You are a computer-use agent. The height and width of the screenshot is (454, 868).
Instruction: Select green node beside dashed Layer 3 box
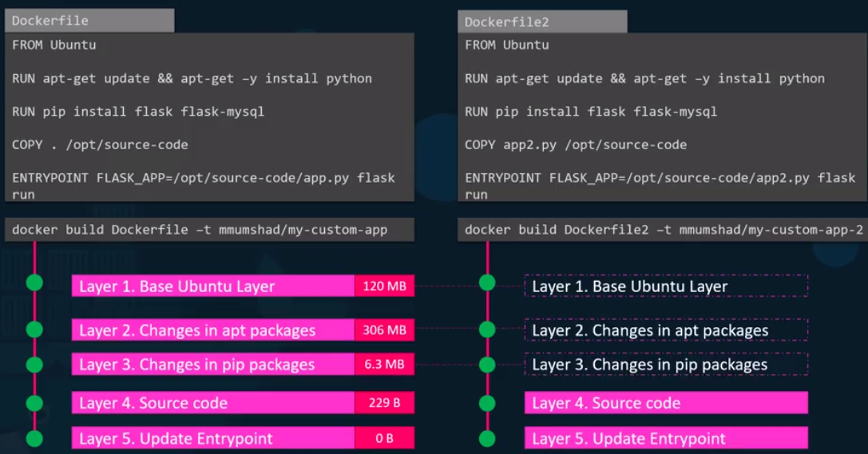point(487,364)
